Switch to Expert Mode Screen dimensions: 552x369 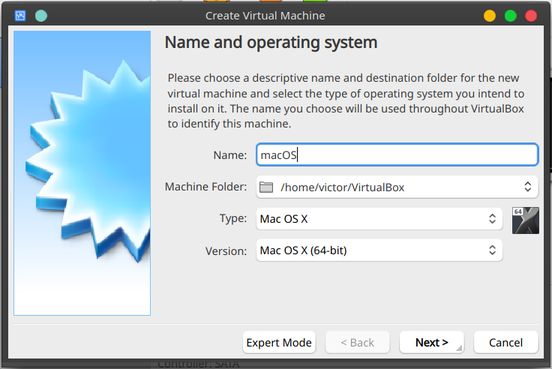[x=279, y=342]
